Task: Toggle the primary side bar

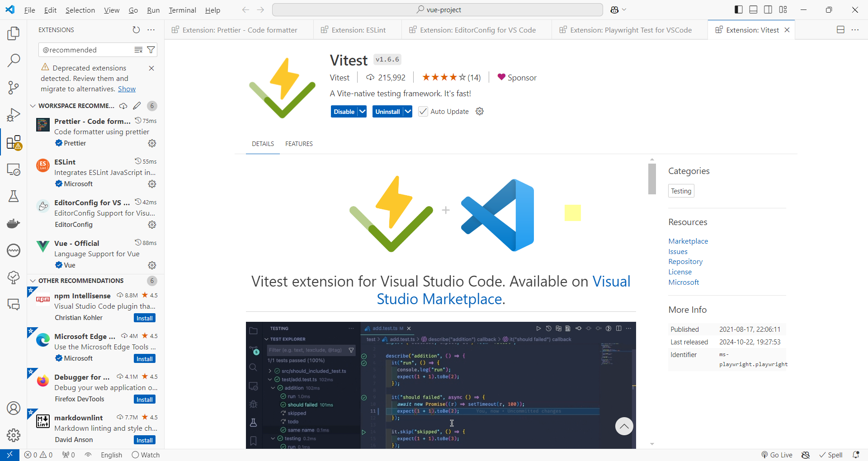Action: [739, 9]
